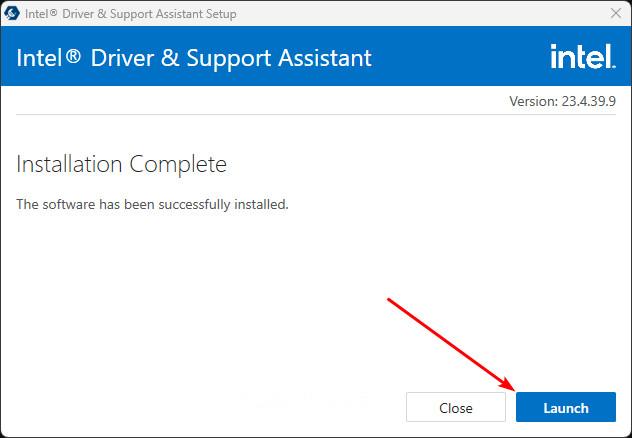Click the ampersand in the banner heading
The height and width of the screenshot is (438, 632).
[x=170, y=58]
